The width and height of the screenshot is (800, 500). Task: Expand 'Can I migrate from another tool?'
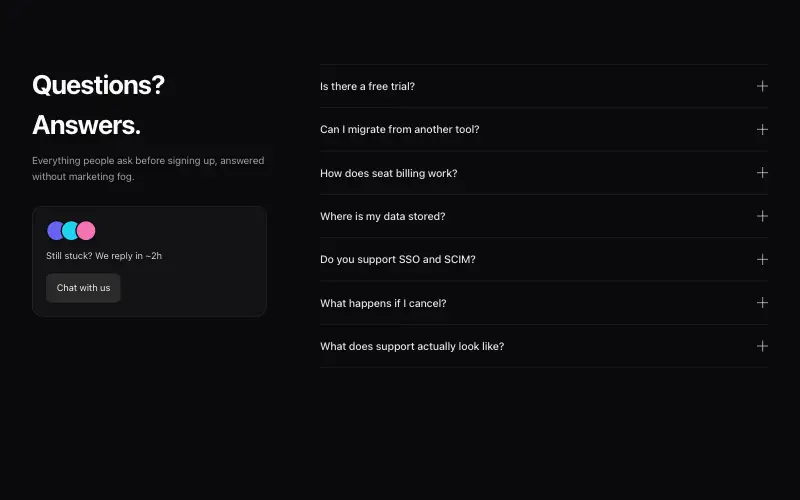tap(544, 130)
